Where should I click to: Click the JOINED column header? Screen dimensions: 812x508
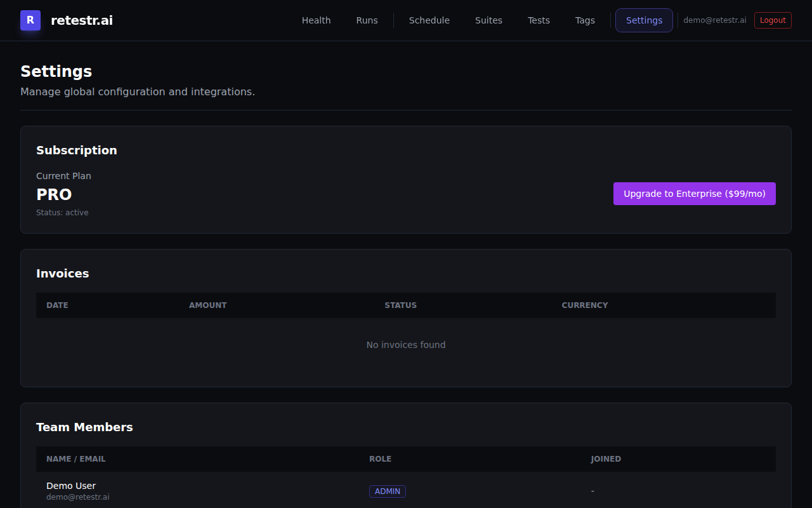pyautogui.click(x=606, y=458)
